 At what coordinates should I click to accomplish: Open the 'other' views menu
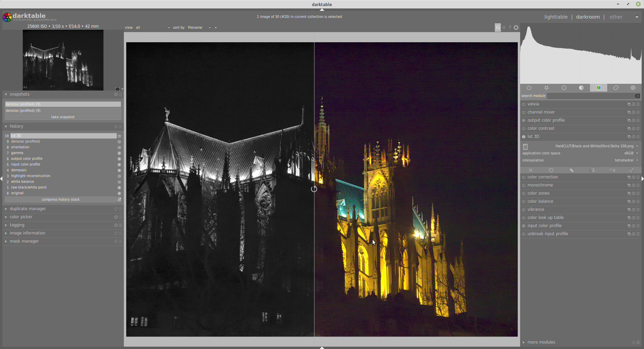pos(616,17)
